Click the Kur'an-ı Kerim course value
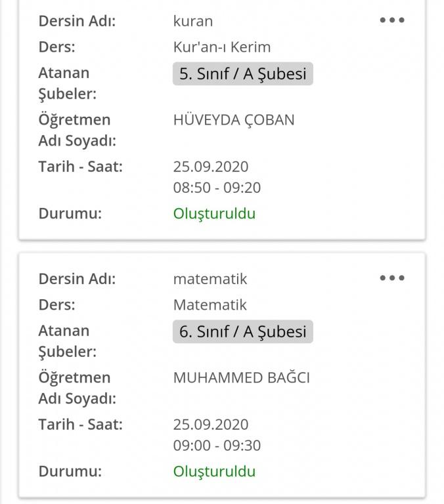The height and width of the screenshot is (504, 444). [221, 47]
